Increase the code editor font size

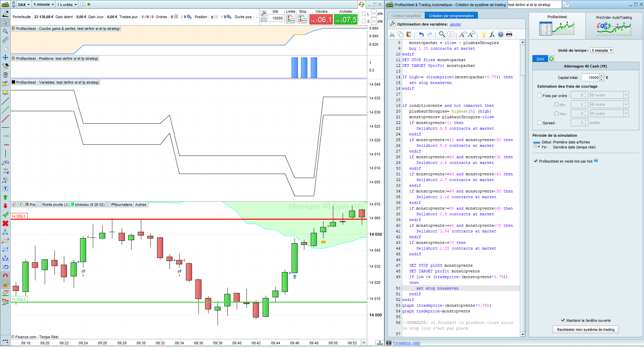pos(471,34)
